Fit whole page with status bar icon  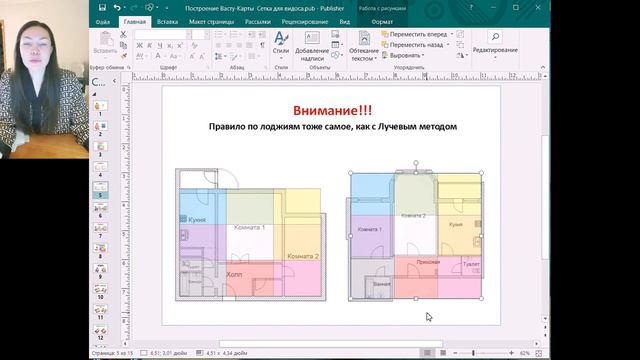click(x=539, y=353)
